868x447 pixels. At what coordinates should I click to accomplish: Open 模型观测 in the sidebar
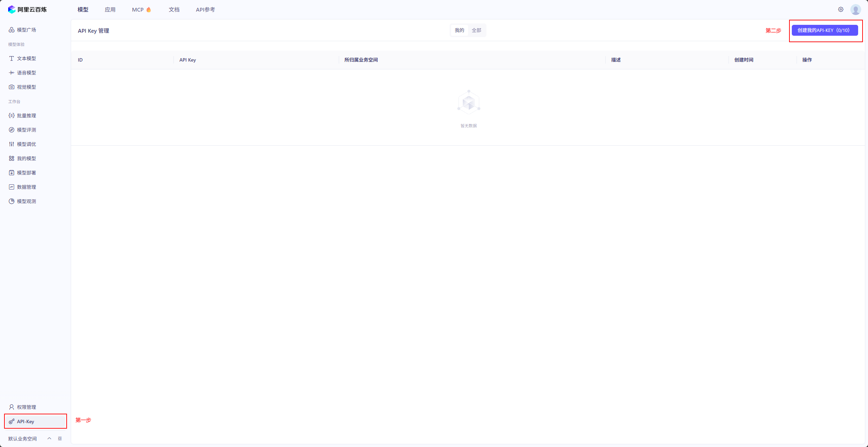pyautogui.click(x=26, y=201)
